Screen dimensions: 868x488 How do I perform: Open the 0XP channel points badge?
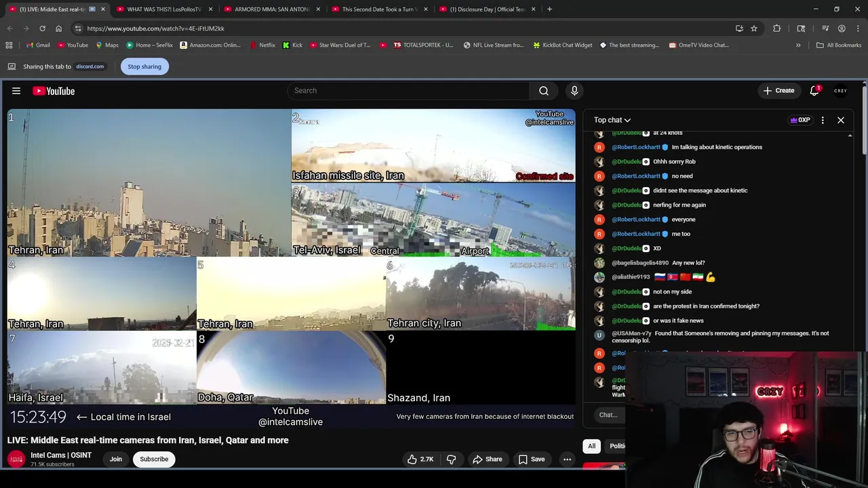point(800,120)
